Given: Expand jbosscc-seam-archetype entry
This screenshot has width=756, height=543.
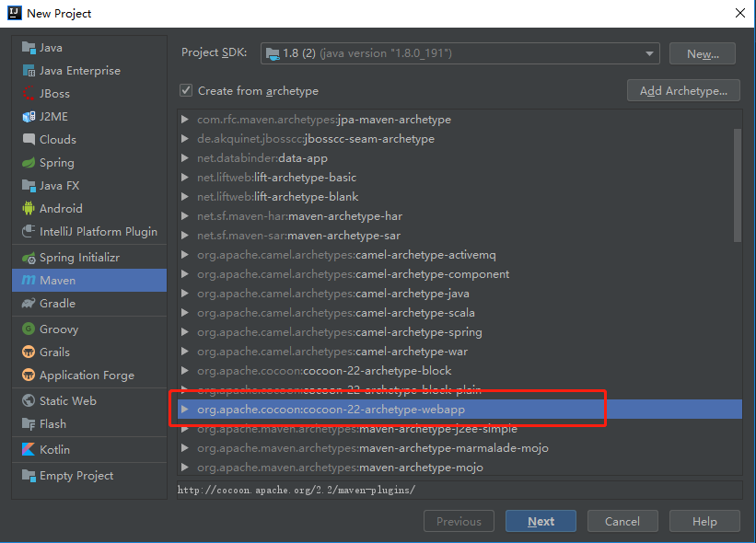Looking at the screenshot, I should (185, 138).
